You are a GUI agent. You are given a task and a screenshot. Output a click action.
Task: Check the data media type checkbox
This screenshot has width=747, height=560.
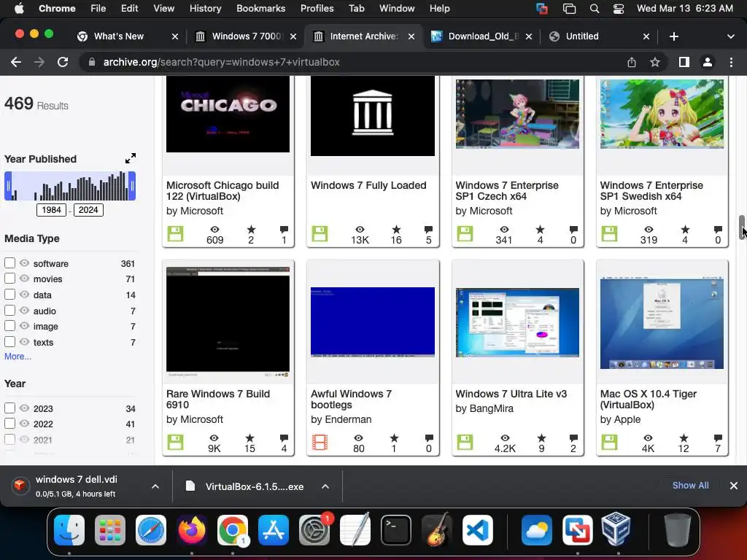pyautogui.click(x=9, y=295)
